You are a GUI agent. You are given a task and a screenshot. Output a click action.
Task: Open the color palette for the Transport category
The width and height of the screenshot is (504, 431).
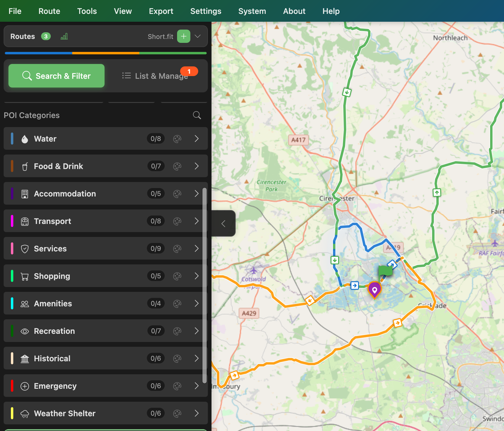pyautogui.click(x=177, y=221)
